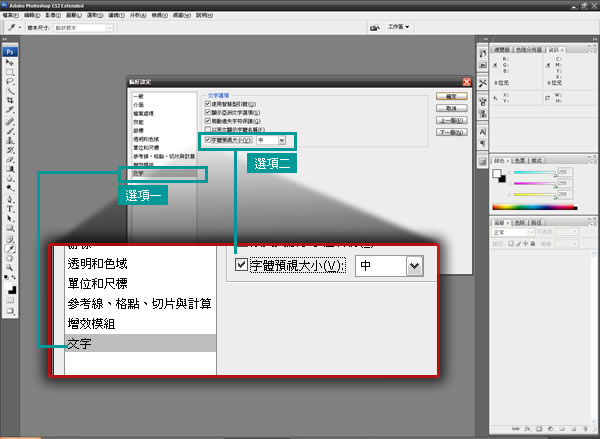600x439 pixels.
Task: Click the 取消 button in Preferences dialog
Action: pos(452,108)
